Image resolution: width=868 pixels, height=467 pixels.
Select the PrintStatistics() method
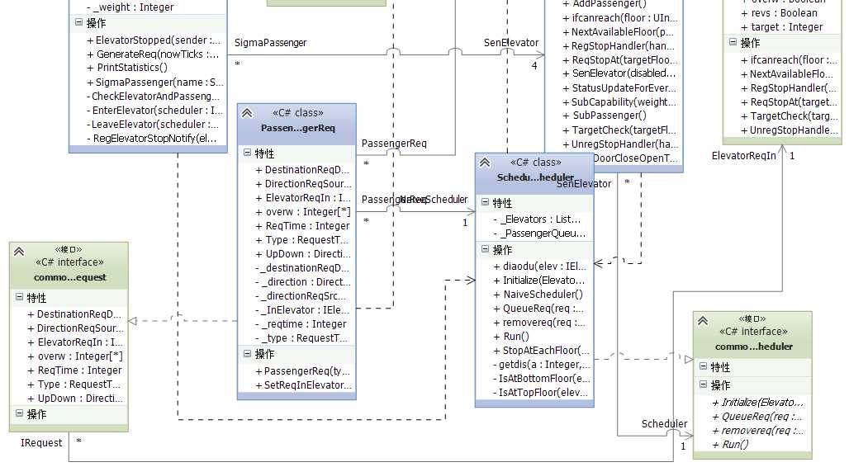(x=127, y=68)
